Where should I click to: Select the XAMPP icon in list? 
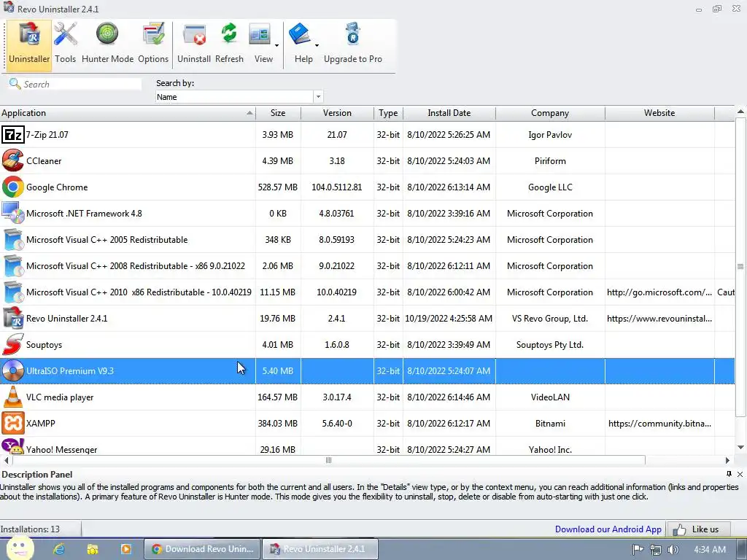13,424
